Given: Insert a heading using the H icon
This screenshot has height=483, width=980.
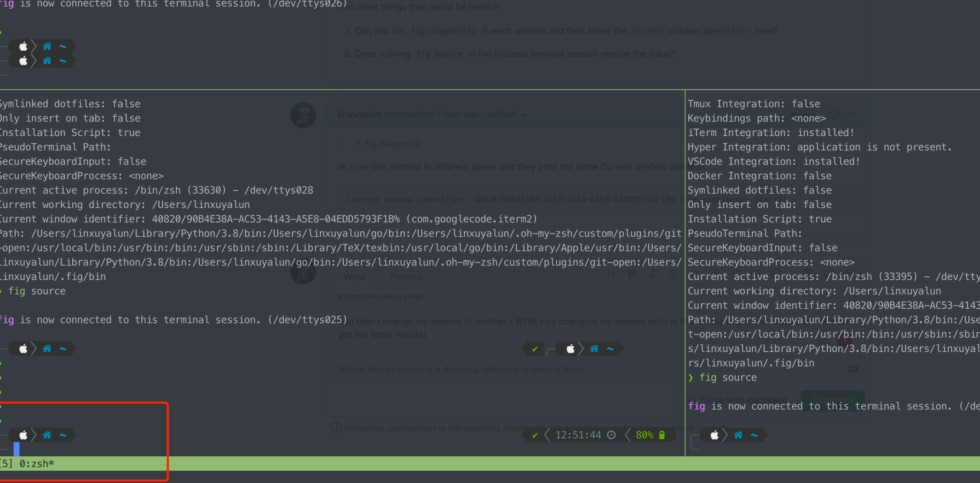Looking at the screenshot, I should click(612, 274).
